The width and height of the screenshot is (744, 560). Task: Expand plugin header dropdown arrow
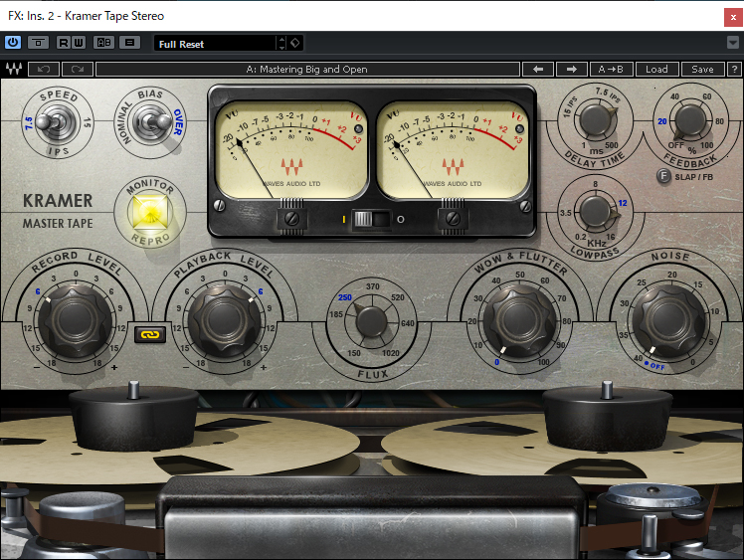(733, 43)
